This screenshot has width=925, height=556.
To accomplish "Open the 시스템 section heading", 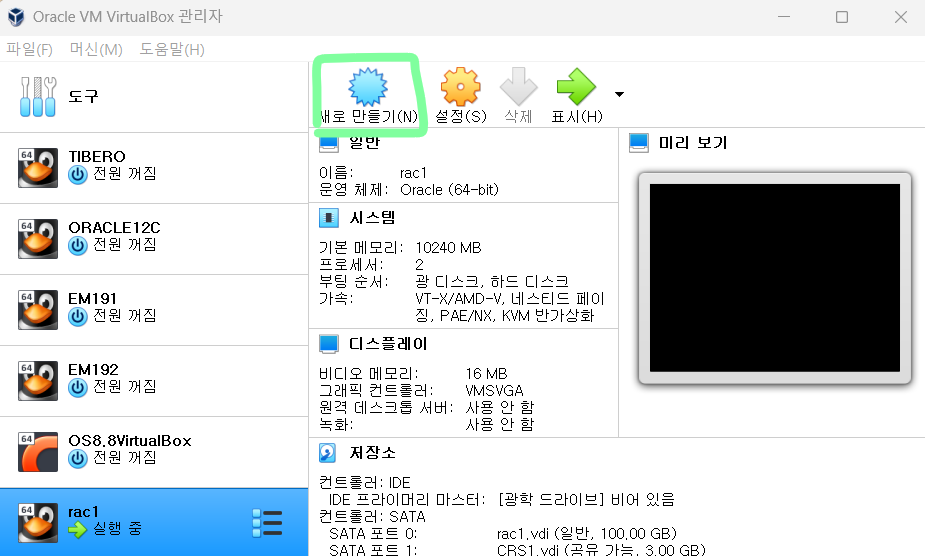I will [372, 218].
